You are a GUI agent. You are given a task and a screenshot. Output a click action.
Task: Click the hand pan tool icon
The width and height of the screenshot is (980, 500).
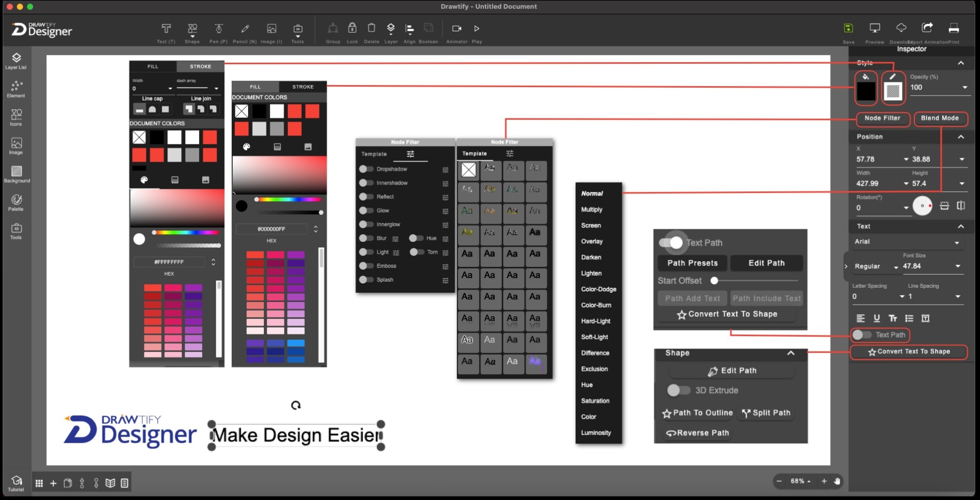point(837,481)
